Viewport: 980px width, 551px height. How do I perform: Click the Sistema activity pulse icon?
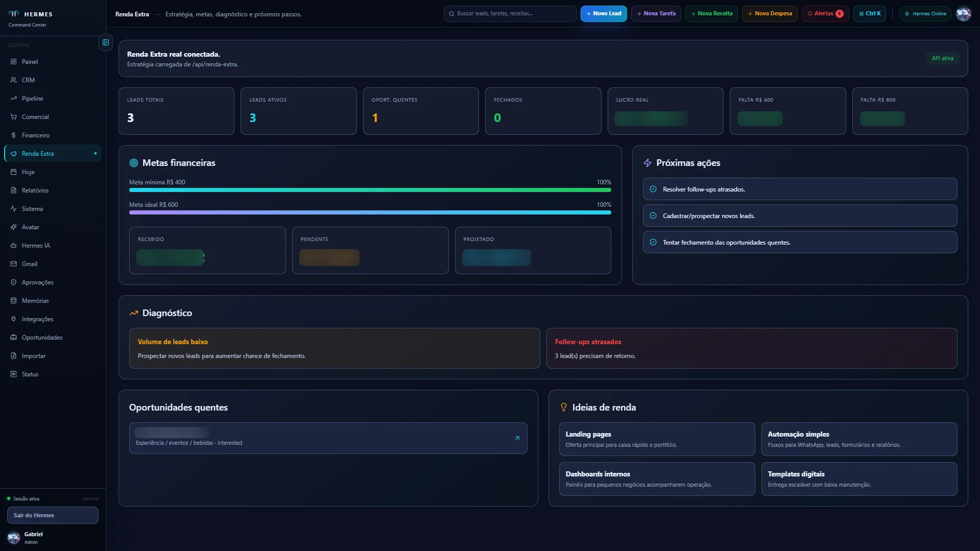13,209
